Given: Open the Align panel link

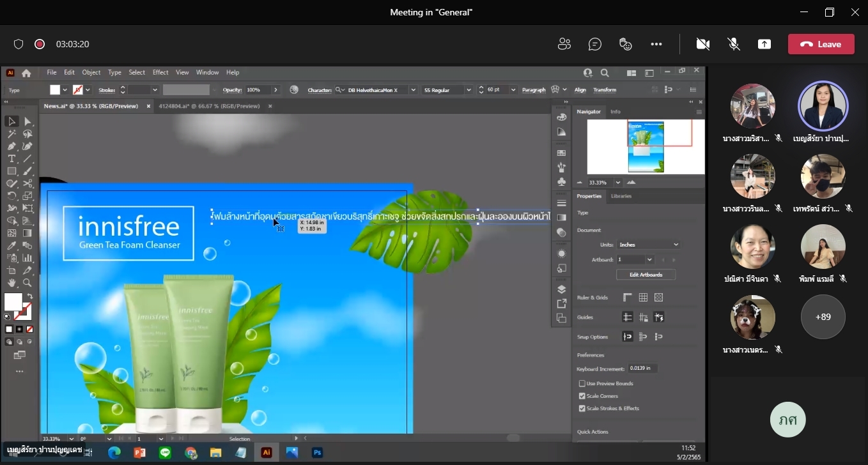Looking at the screenshot, I should tap(580, 90).
